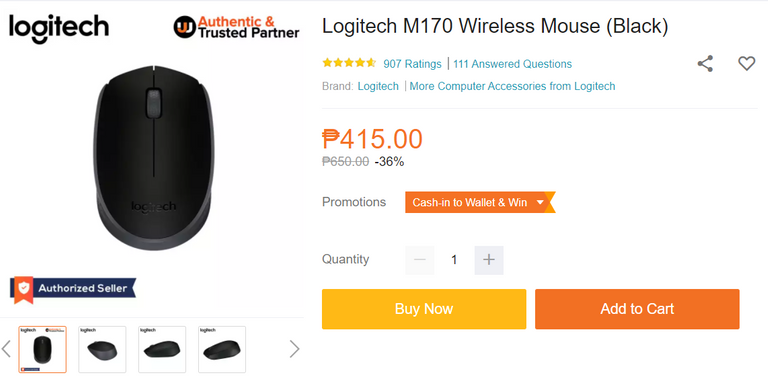Select the first top-view mouse thumbnail
This screenshot has height=382, width=768.
(x=43, y=350)
